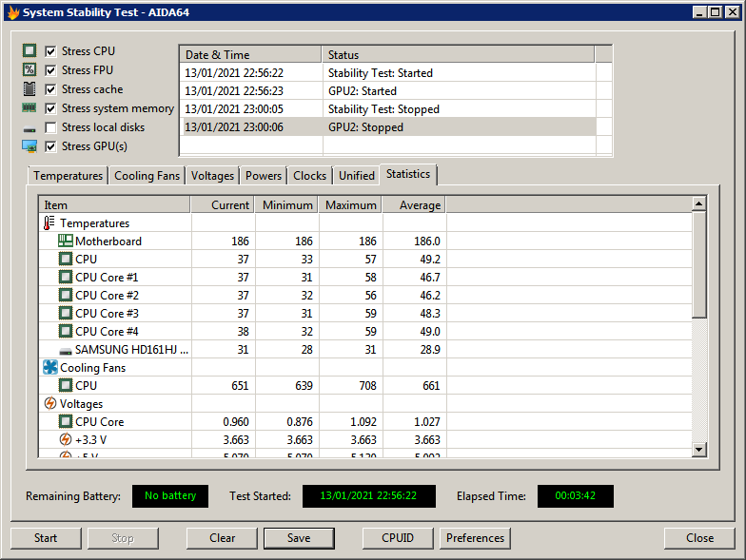
Task: Disable the Stress FPU checkbox
Action: click(x=50, y=70)
